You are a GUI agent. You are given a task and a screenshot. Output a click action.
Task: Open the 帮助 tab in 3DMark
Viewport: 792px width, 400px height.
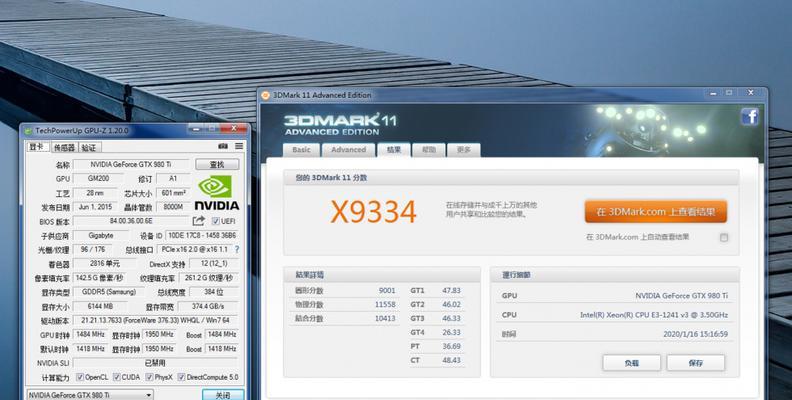(428, 150)
